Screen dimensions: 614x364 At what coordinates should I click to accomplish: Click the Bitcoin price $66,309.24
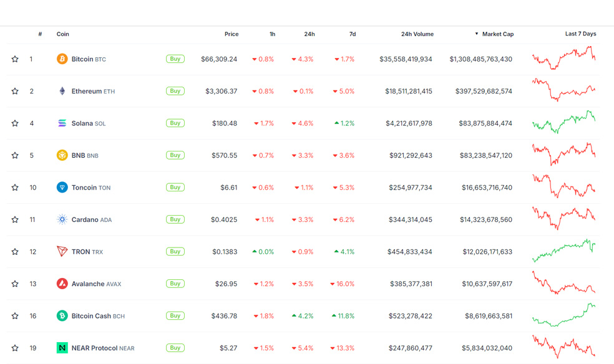[219, 59]
